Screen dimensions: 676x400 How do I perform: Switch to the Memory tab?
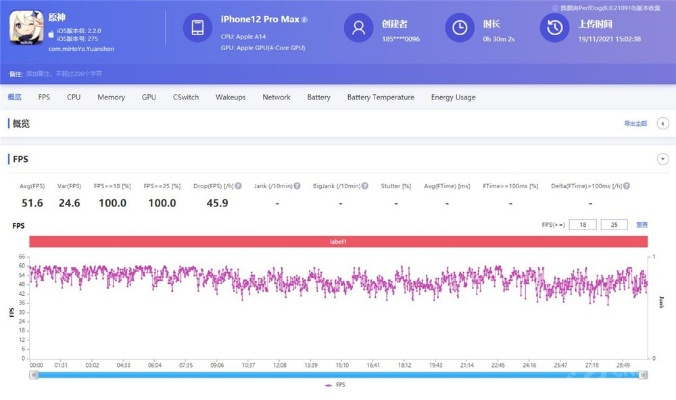click(111, 97)
